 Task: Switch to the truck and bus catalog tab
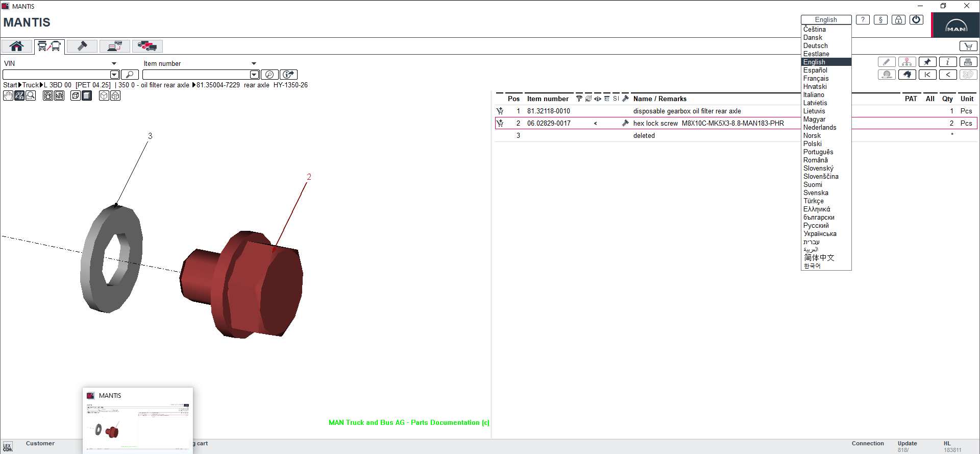pyautogui.click(x=49, y=46)
